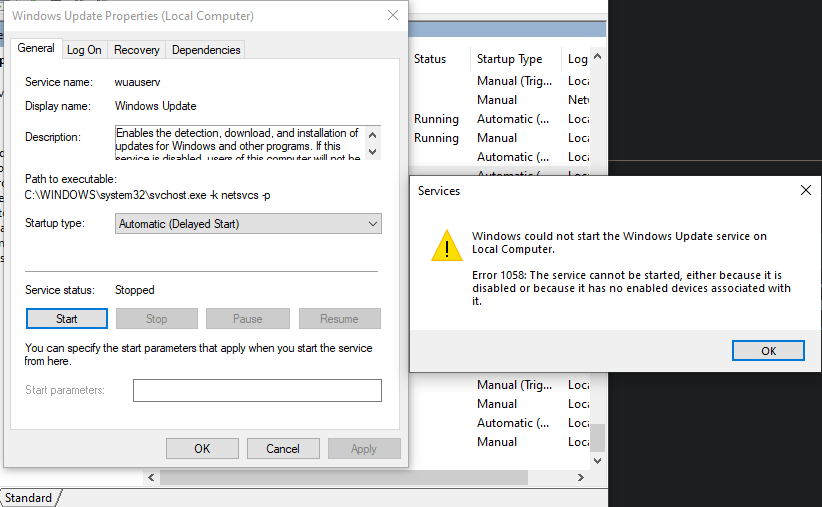The height and width of the screenshot is (507, 822).
Task: Click service name value 'wuauserv'
Action: 137,82
